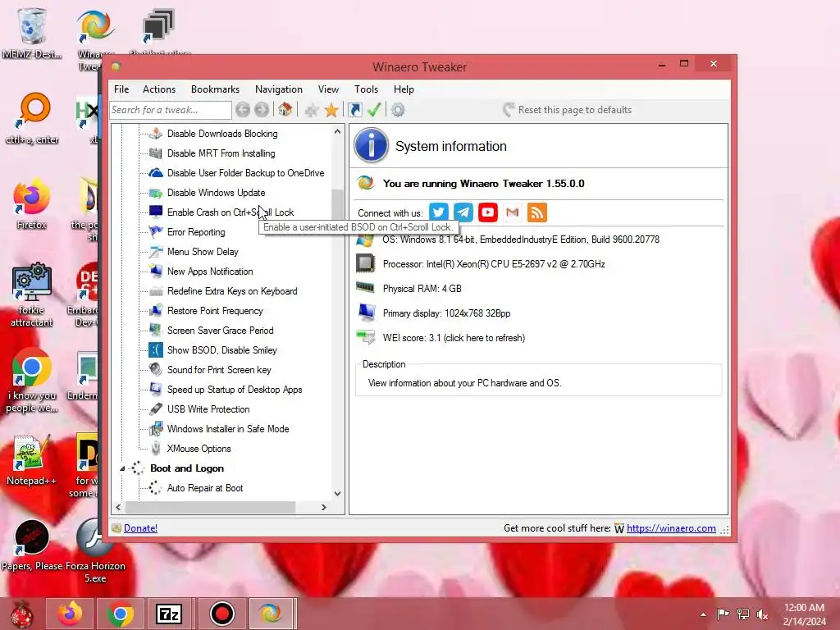Click the Donate! link

140,528
